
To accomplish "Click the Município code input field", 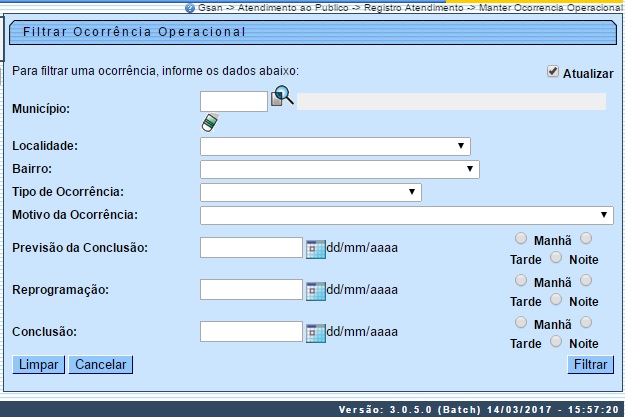I will [x=234, y=101].
